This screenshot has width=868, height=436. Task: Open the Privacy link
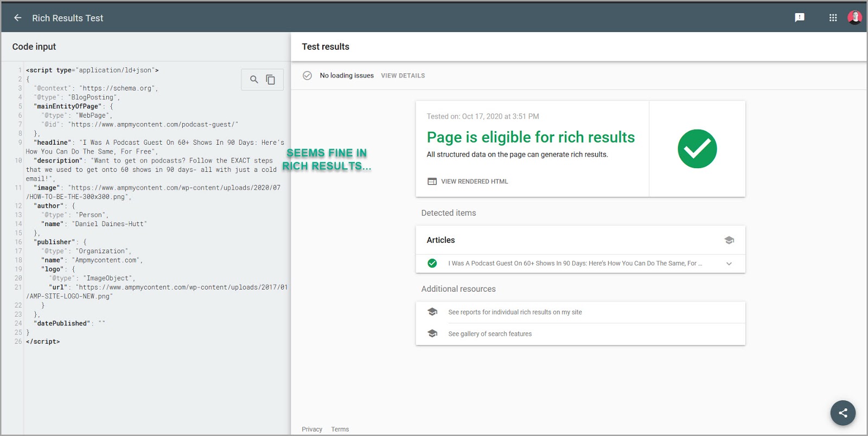pyautogui.click(x=312, y=429)
